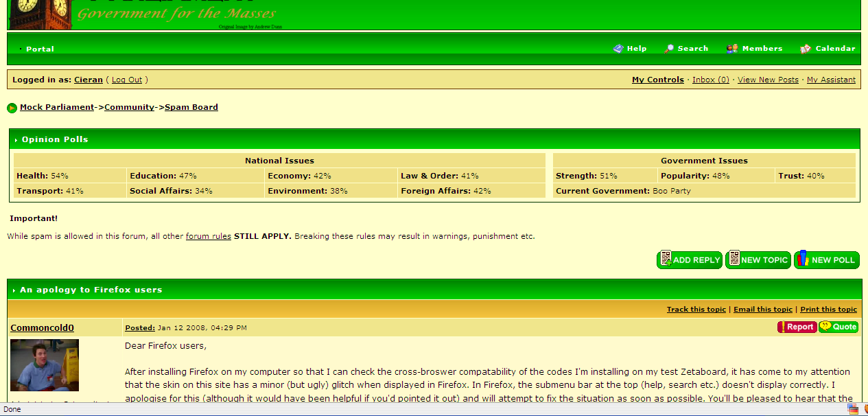868x416 pixels.
Task: Open the Inbox link
Action: click(710, 80)
